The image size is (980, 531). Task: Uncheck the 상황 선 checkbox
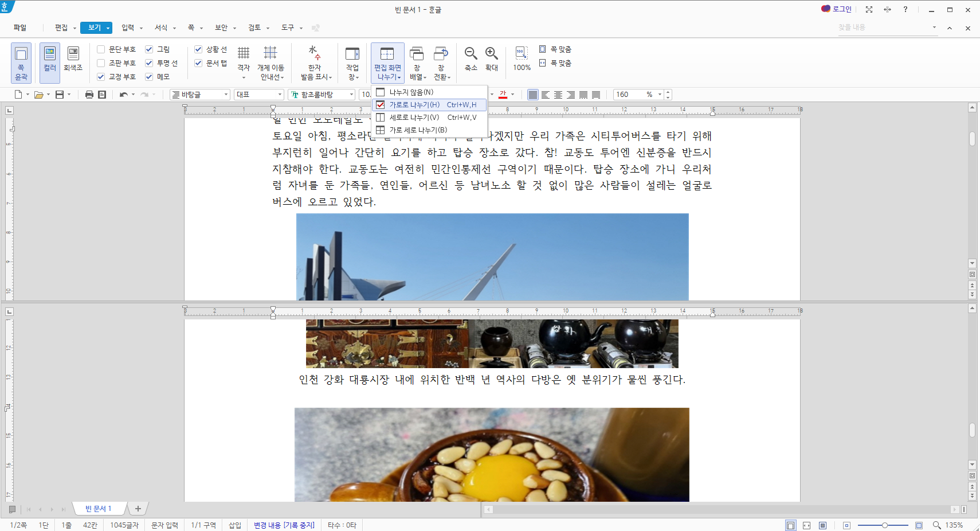point(198,49)
